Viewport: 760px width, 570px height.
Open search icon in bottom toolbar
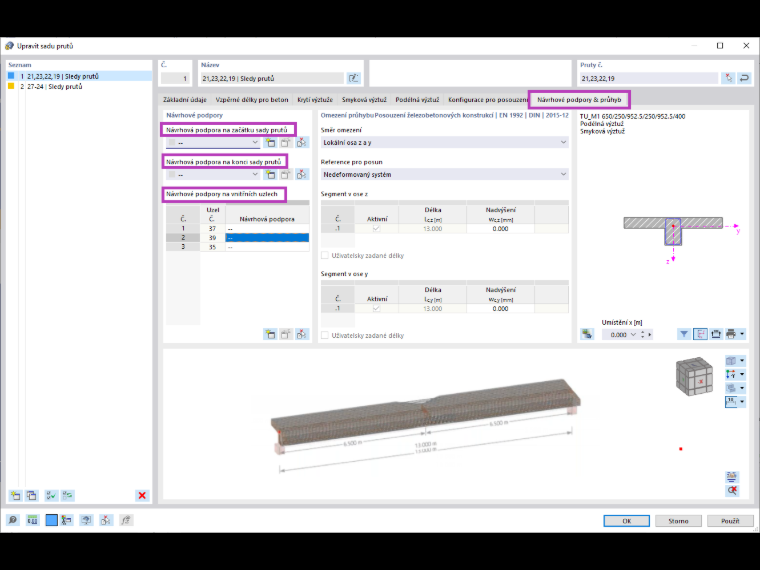click(13, 520)
